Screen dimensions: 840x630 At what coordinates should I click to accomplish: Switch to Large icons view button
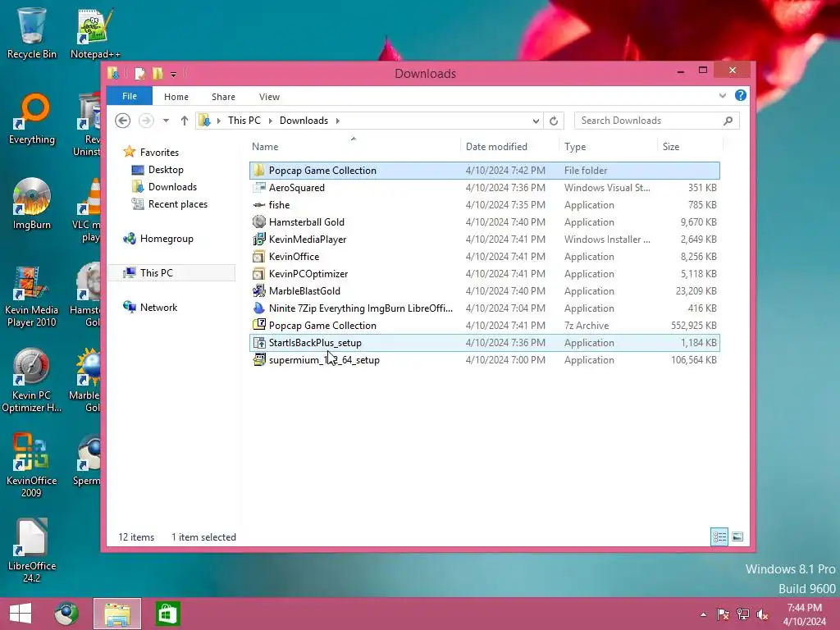pos(737,536)
